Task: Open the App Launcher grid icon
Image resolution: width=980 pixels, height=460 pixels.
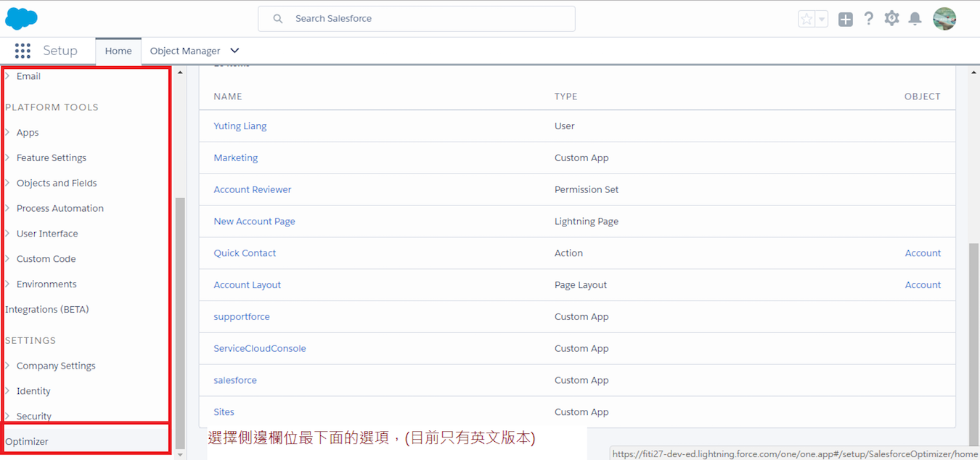Action: [x=23, y=51]
